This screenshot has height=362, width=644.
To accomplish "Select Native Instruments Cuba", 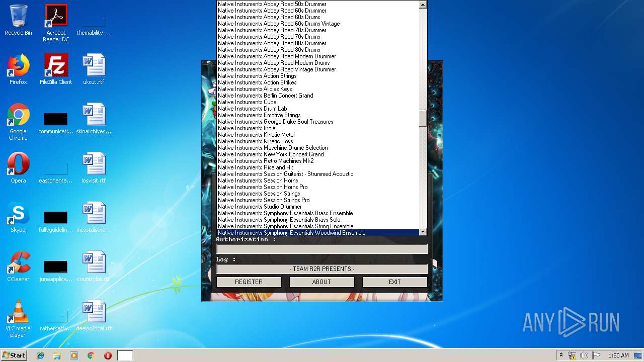I will (317, 102).
